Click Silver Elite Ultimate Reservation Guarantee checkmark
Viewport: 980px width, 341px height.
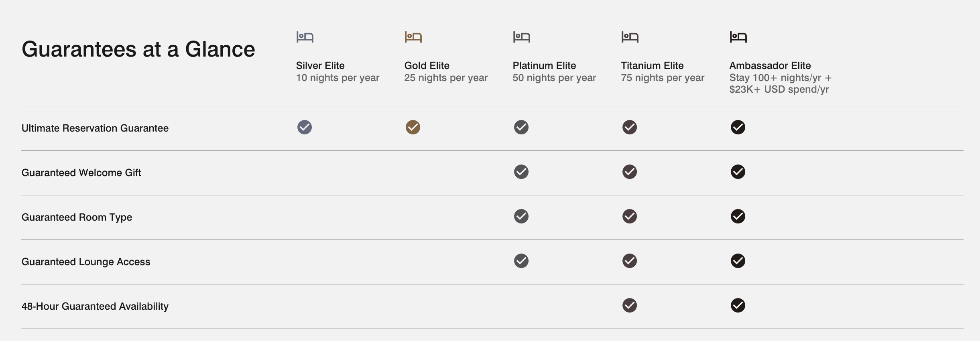[305, 127]
